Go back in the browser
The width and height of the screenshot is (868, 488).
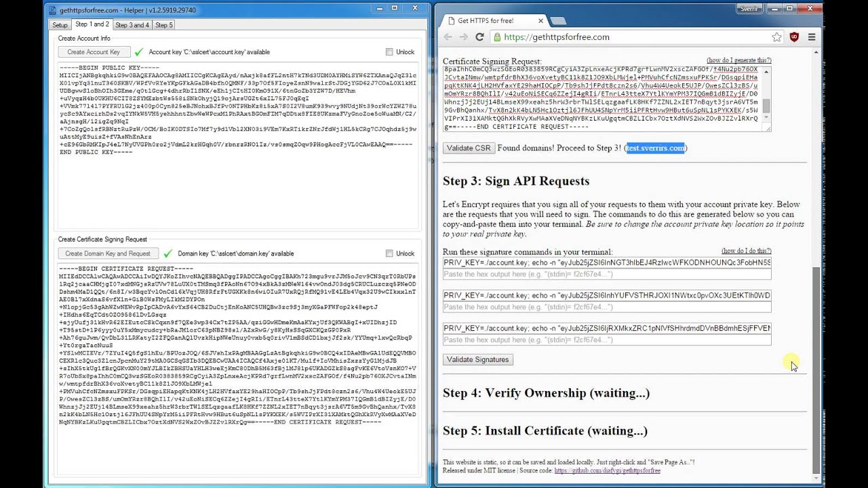(448, 37)
